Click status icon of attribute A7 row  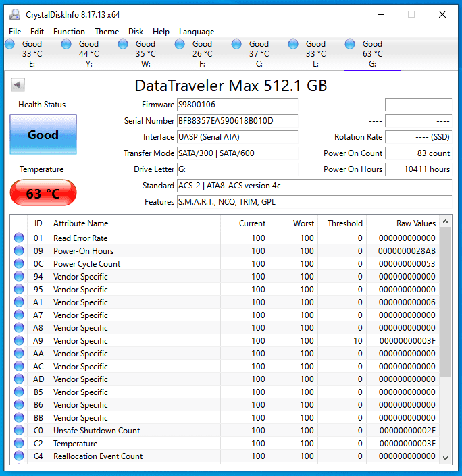(x=19, y=315)
